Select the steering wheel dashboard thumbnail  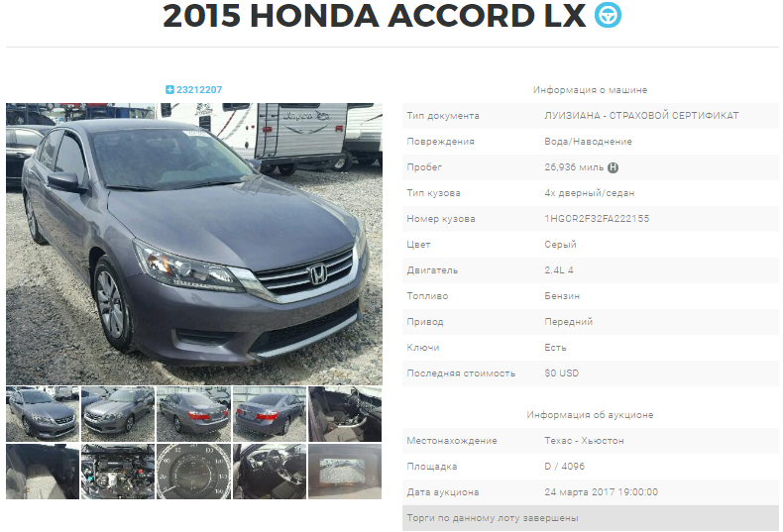click(270, 472)
